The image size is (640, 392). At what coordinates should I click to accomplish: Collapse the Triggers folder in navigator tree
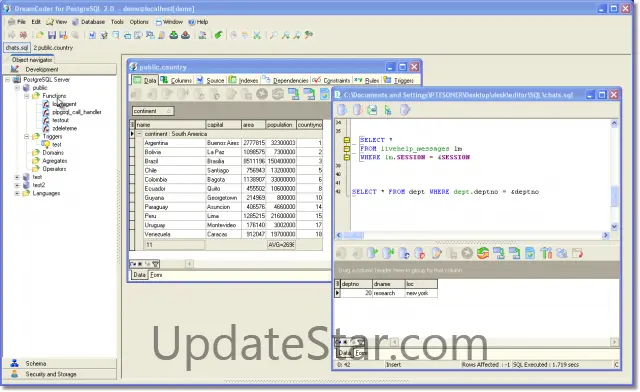pos(27,136)
